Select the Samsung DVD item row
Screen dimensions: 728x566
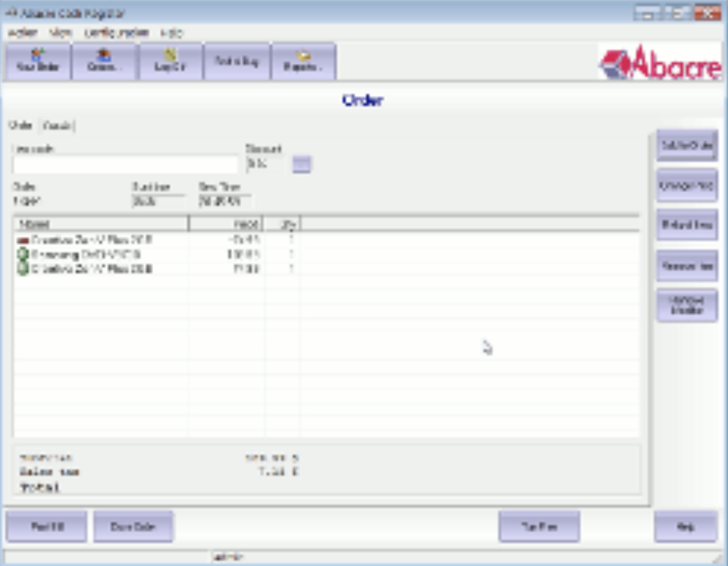(326, 254)
